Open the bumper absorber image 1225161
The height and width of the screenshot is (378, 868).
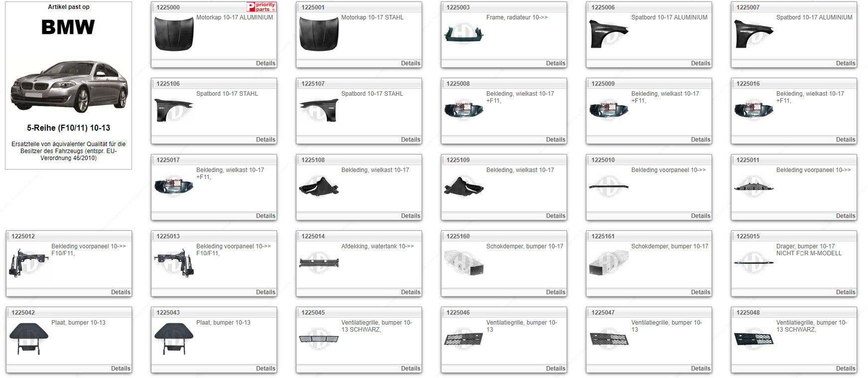pos(609,263)
